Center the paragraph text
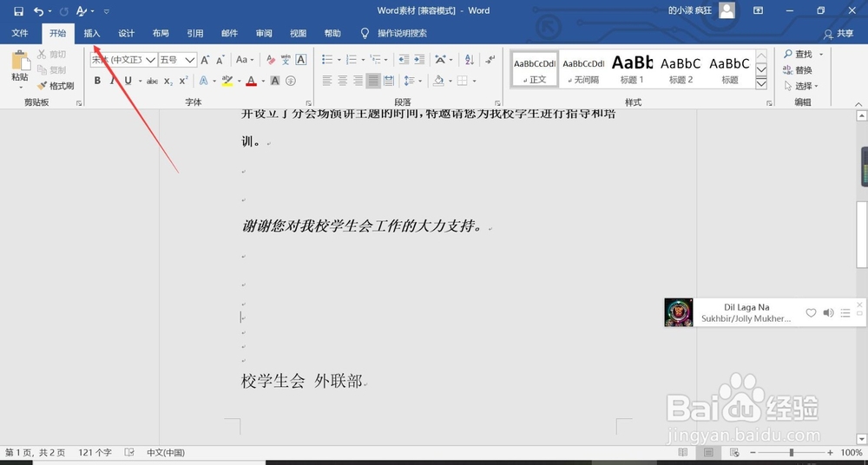Viewport: 868px width, 465px height. click(x=343, y=81)
